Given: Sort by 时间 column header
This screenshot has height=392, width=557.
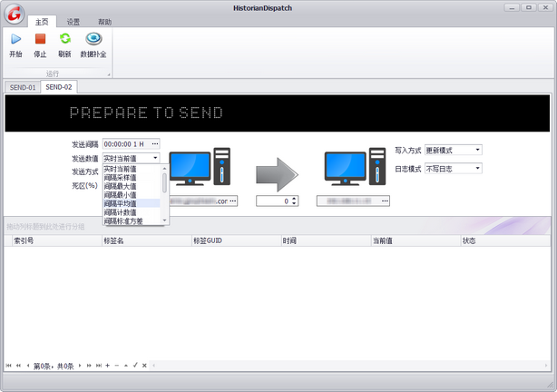Looking at the screenshot, I should tap(326, 241).
